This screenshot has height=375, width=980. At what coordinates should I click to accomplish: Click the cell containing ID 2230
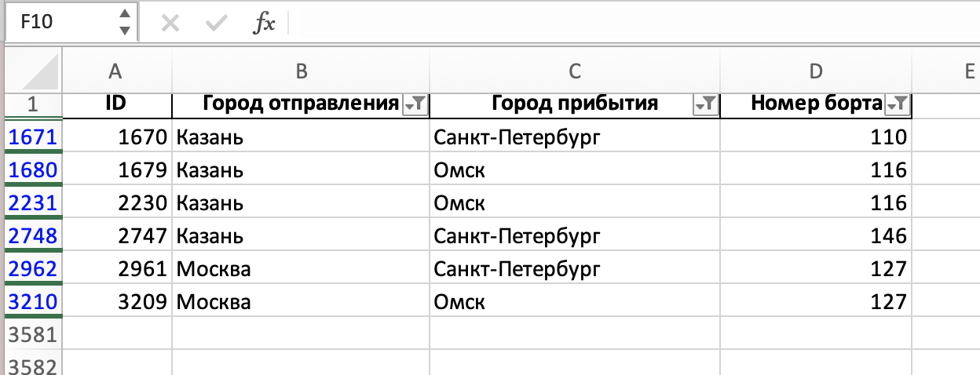(x=116, y=203)
